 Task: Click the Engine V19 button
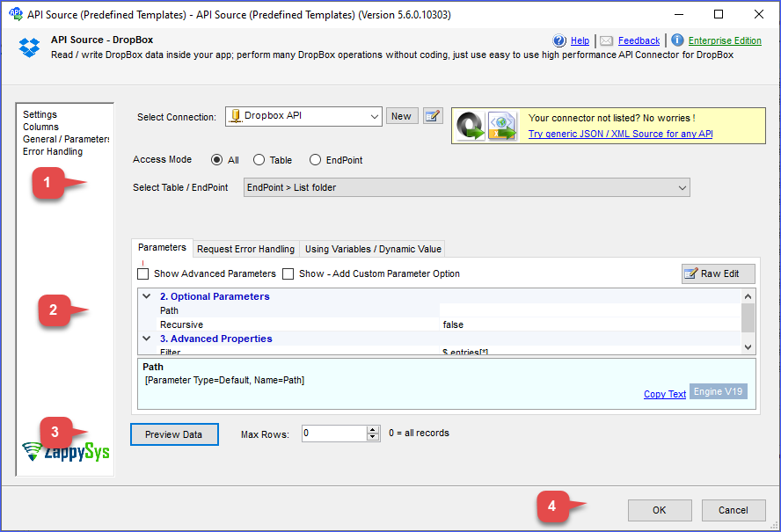coord(719,391)
